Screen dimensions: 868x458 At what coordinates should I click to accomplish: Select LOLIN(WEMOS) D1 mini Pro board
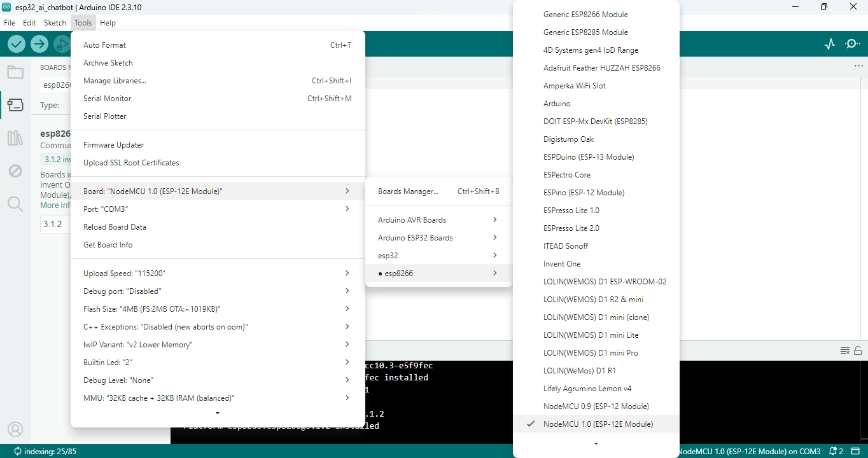(596, 353)
